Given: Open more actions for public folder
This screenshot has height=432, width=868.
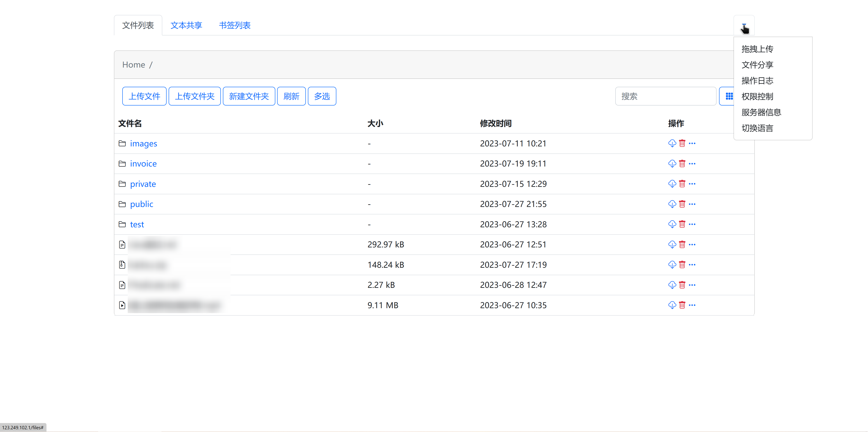Looking at the screenshot, I should [692, 204].
